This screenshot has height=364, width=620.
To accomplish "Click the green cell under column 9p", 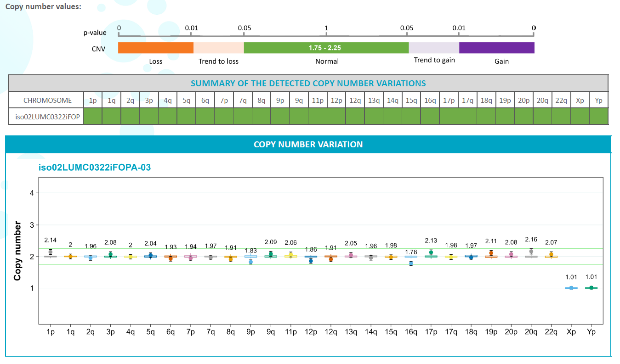I will pos(280,117).
